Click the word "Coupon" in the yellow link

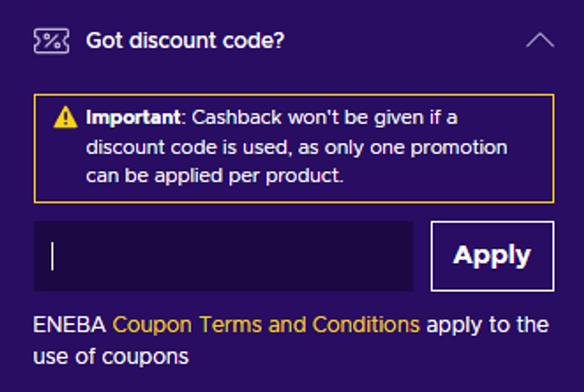(x=153, y=324)
